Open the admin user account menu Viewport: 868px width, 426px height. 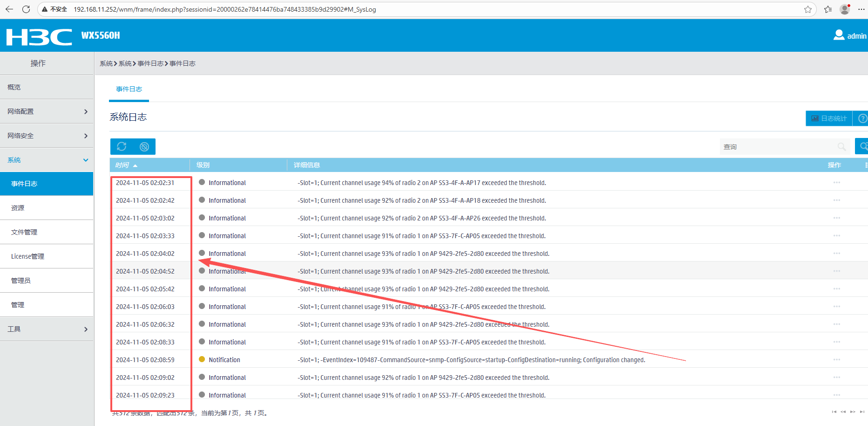[x=850, y=35]
